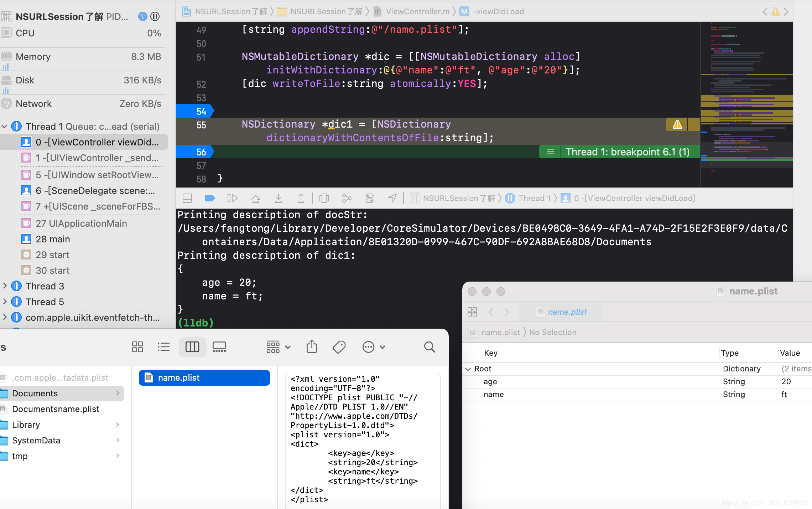Click the process info icon next to NSURLSession PID
This screenshot has width=812, height=509.
click(142, 16)
